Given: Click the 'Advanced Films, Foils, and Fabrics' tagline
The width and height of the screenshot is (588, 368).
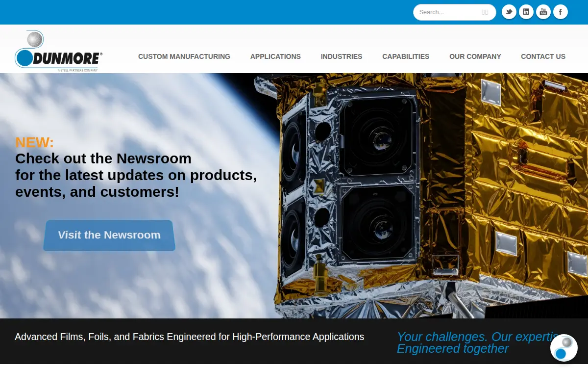Looking at the screenshot, I should point(190,337).
